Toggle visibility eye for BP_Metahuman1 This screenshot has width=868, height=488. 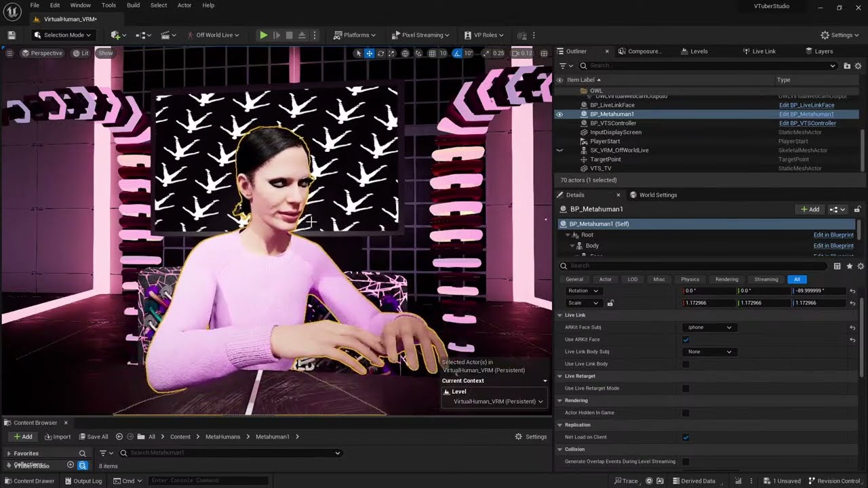[x=559, y=115]
